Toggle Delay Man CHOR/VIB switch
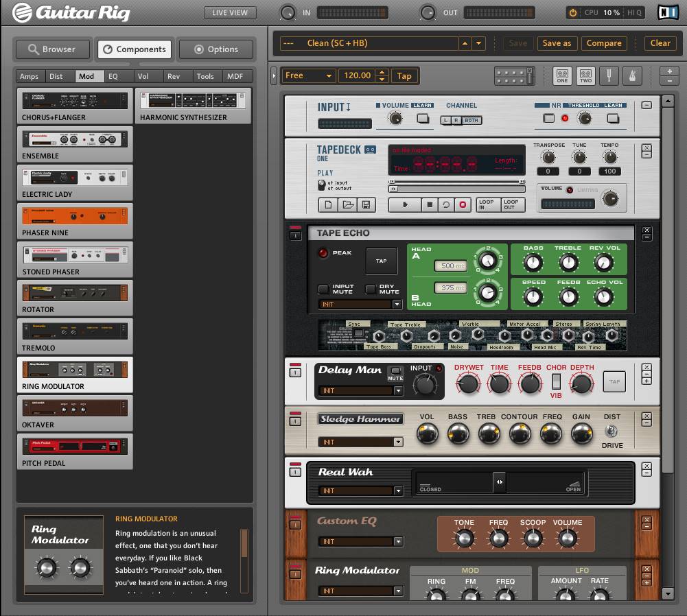 click(556, 381)
